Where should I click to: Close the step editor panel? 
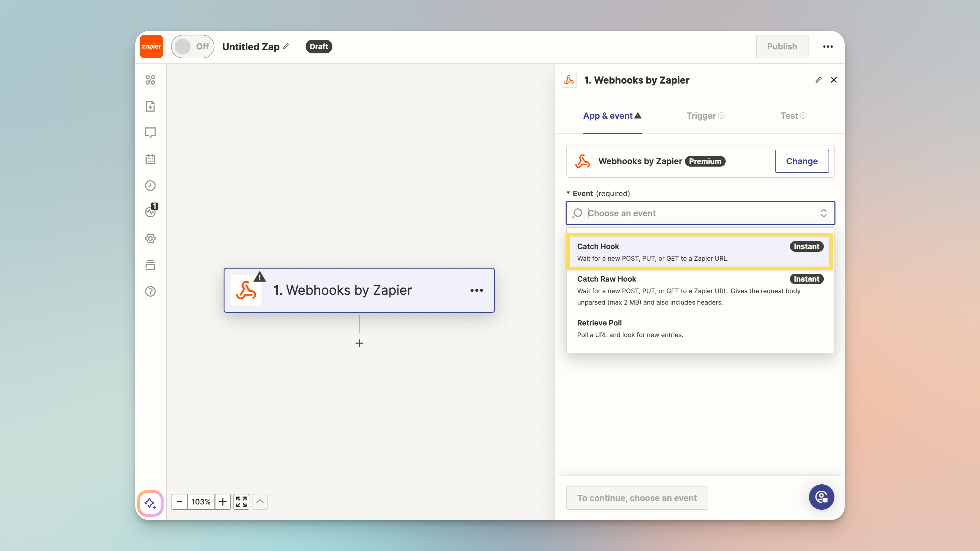coord(833,80)
